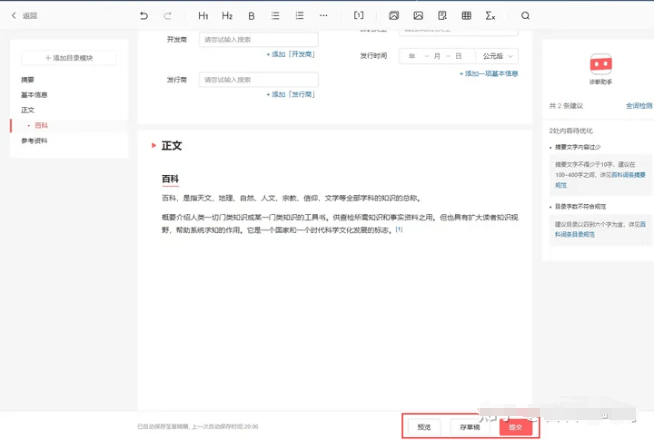662x444 pixels.
Task: Click the 预览 button
Action: 424,427
